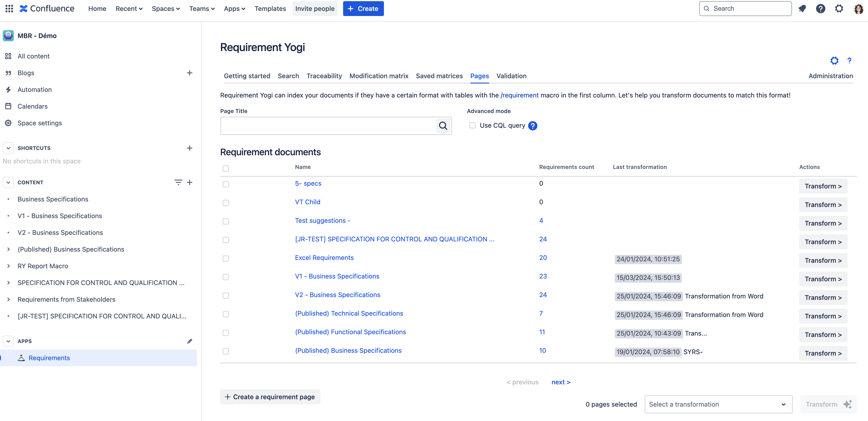
Task: Toggle the select-all header checkbox
Action: tap(225, 168)
